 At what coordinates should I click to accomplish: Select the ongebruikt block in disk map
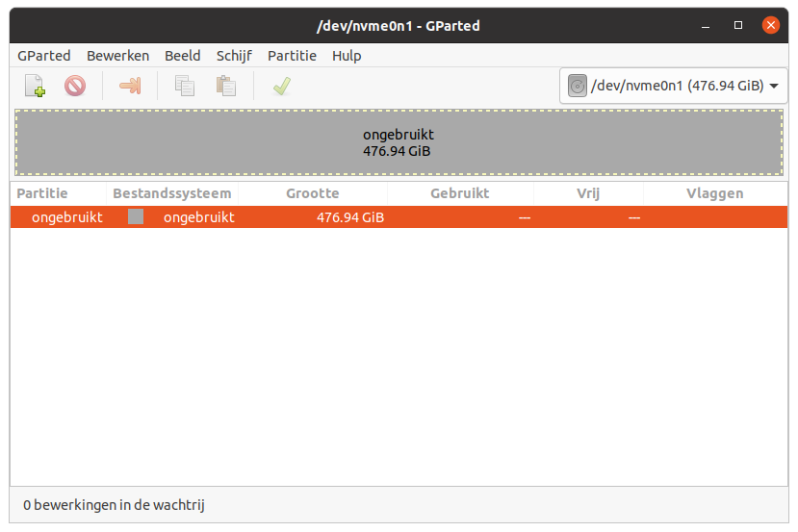pyautogui.click(x=399, y=142)
